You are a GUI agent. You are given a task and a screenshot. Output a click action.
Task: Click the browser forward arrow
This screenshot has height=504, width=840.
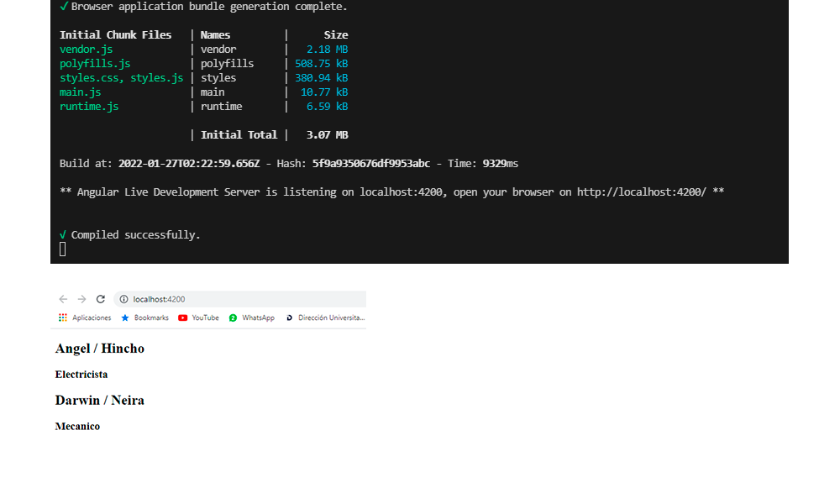coord(81,299)
